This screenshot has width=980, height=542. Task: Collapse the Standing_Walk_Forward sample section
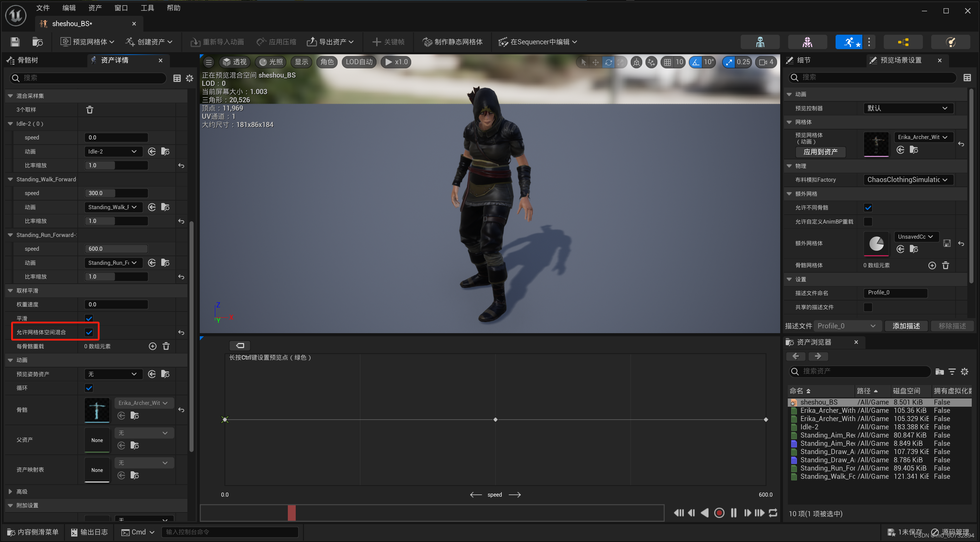10,179
